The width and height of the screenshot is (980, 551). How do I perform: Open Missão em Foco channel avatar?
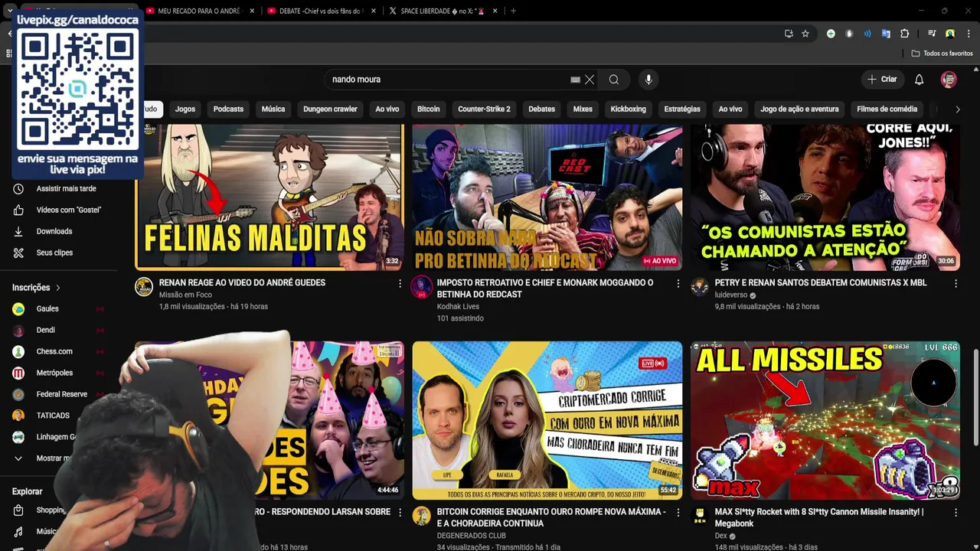coord(144,287)
